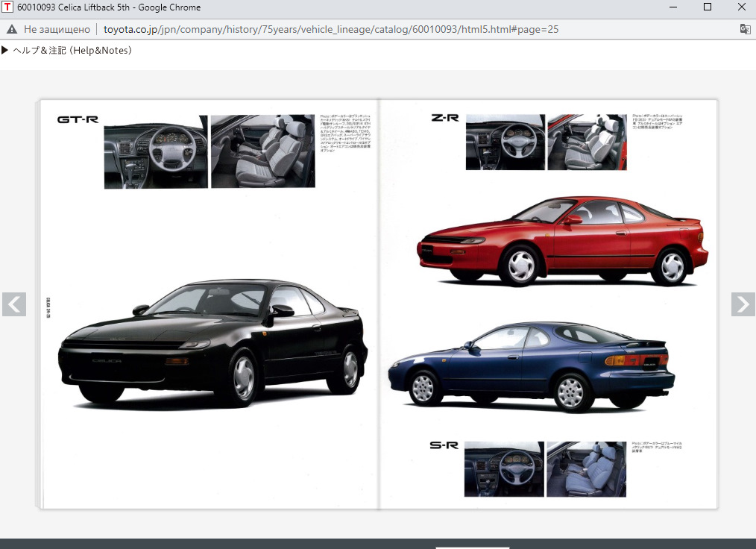
Task: Maximize the Chrome window
Action: pos(708,7)
